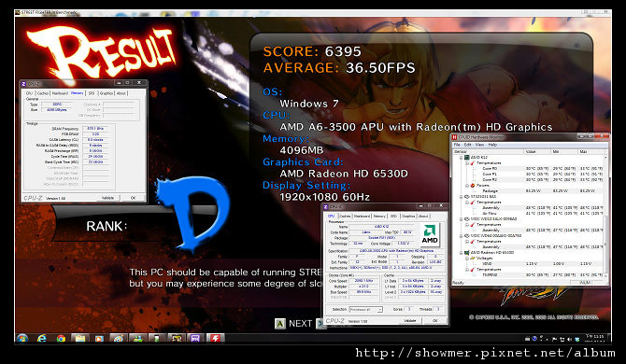Collapse the AMD K12 node in HWMonitor
626x364 pixels.
coord(462,158)
